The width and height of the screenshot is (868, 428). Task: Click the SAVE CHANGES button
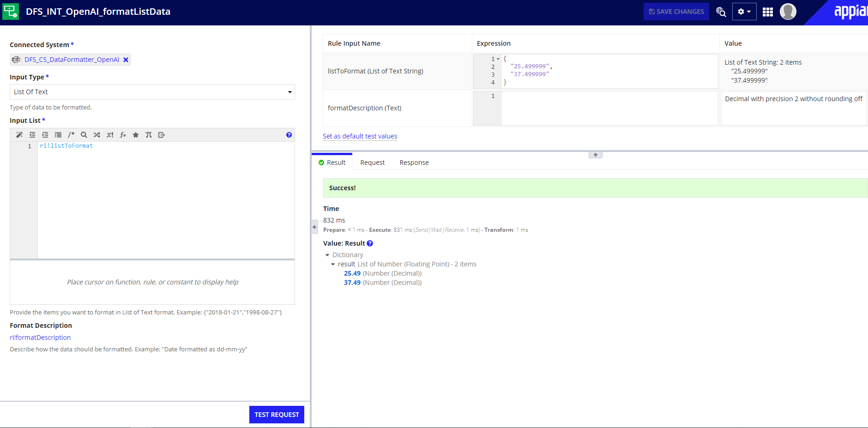click(x=676, y=12)
